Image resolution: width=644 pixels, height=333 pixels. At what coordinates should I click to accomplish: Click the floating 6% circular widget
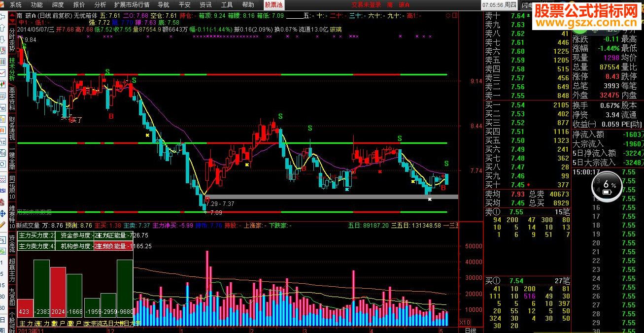607,186
